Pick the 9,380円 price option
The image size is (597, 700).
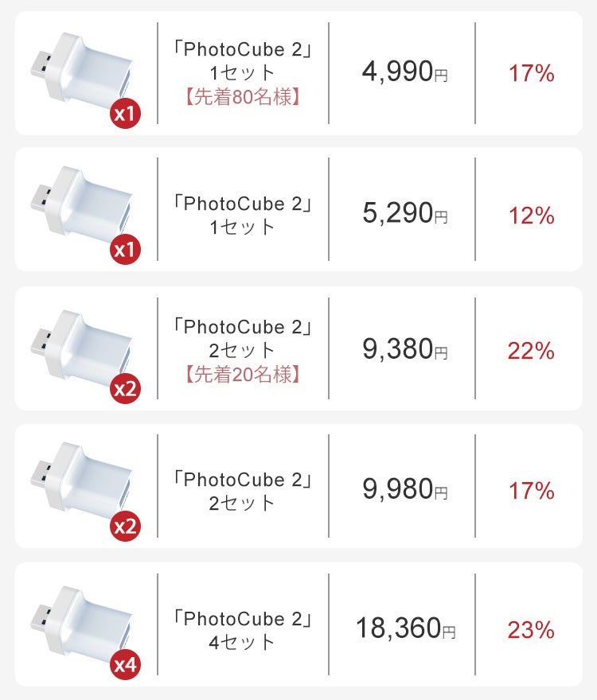click(x=404, y=349)
